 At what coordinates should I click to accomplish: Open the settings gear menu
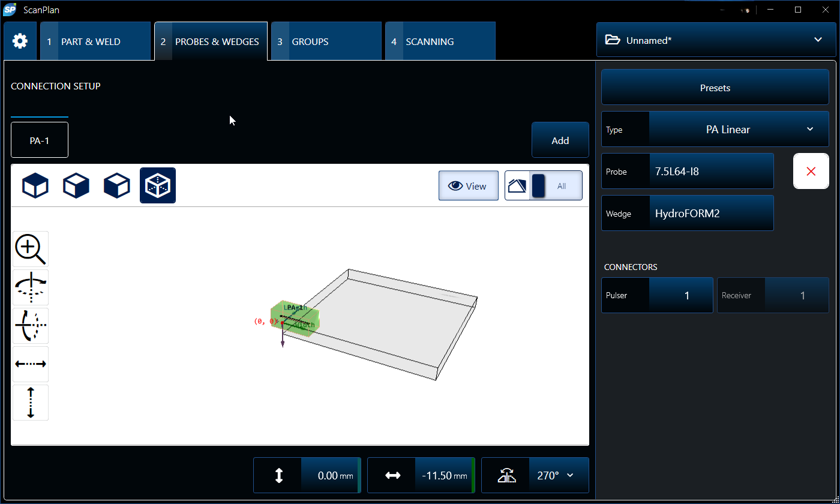tap(20, 41)
